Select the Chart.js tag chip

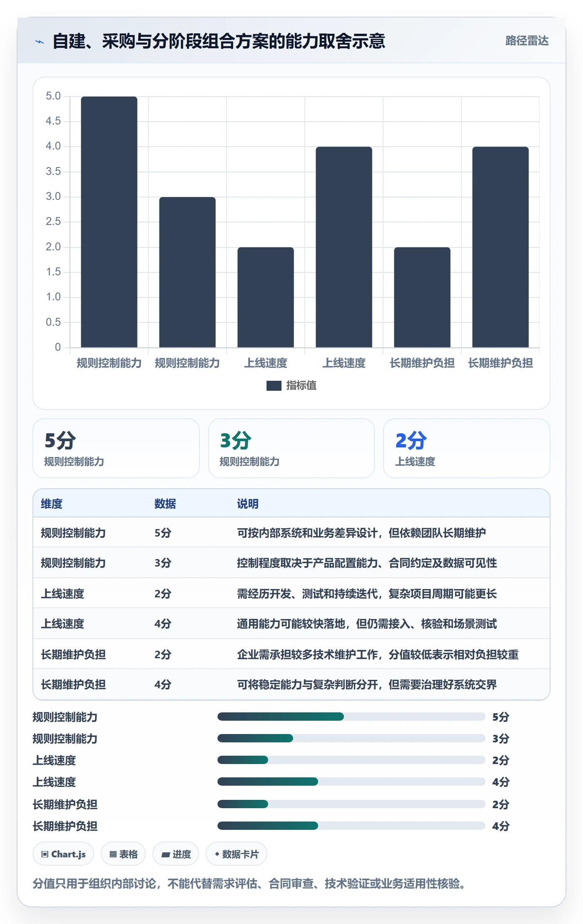click(x=63, y=854)
